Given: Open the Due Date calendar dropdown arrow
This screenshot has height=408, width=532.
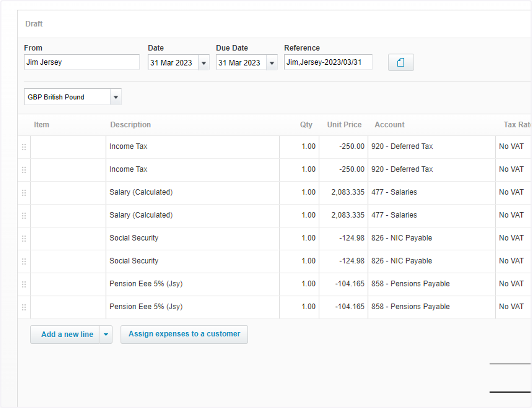Looking at the screenshot, I should pyautogui.click(x=272, y=63).
